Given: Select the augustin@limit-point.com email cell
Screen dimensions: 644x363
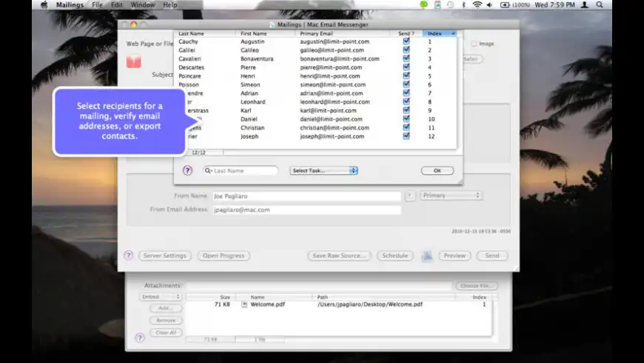Looking at the screenshot, I should [335, 41].
